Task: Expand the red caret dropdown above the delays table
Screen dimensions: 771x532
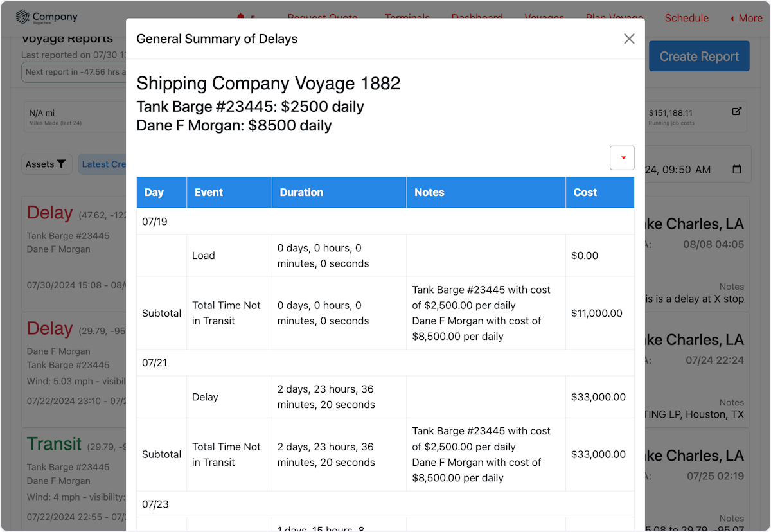Action: tap(621, 157)
